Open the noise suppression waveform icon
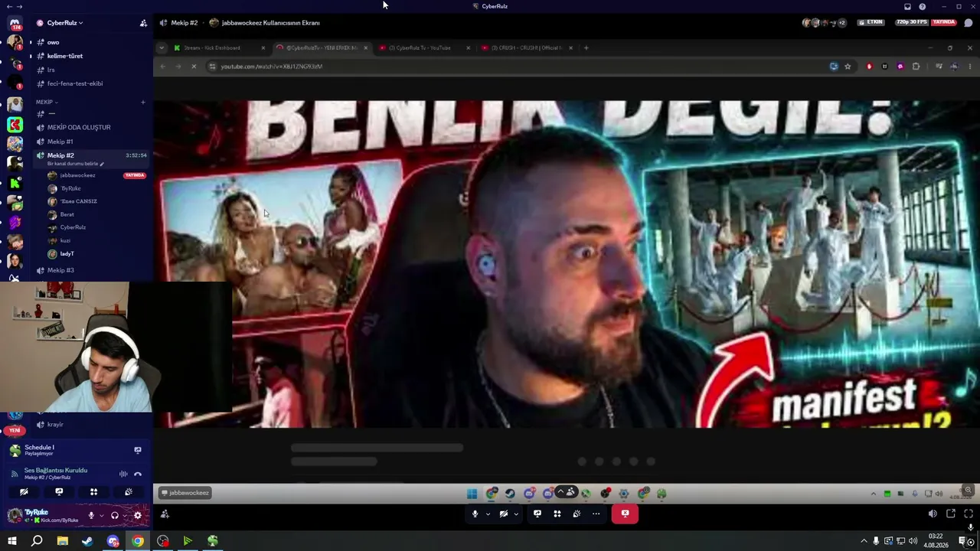The height and width of the screenshot is (551, 980). point(123,474)
